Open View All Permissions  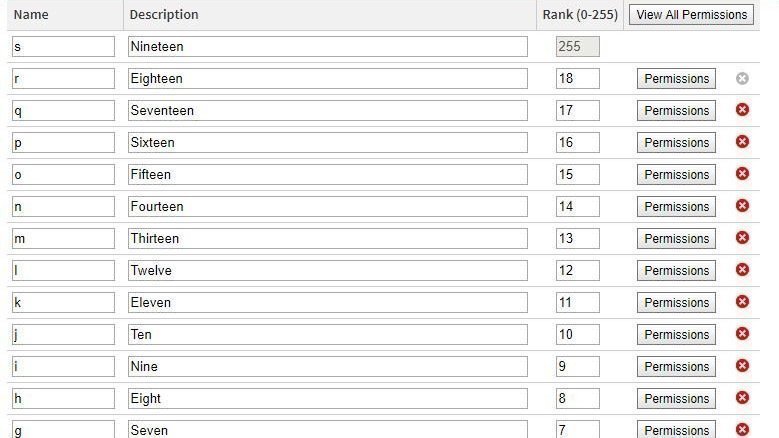pos(691,15)
